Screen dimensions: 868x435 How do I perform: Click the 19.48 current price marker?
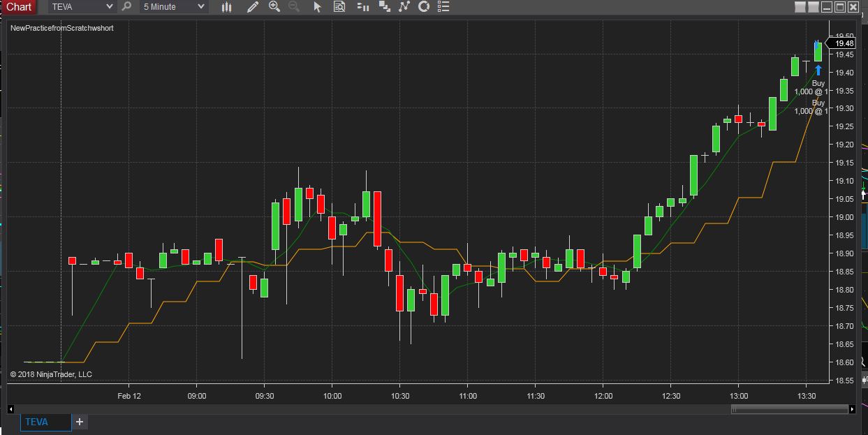(x=839, y=43)
